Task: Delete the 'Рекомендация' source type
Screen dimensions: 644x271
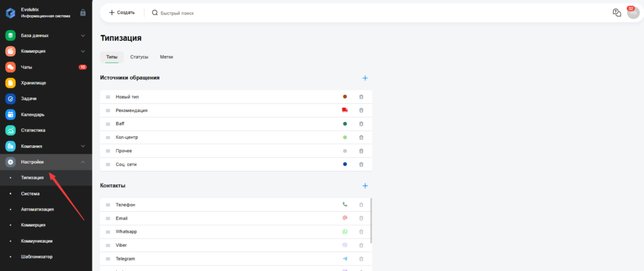Action: click(x=361, y=110)
